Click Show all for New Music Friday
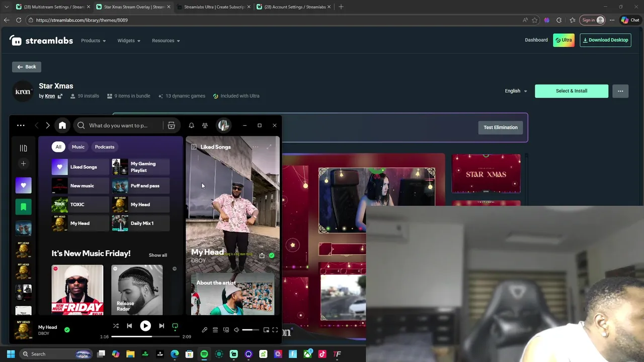Screen dimensions: 644x362 158,255
